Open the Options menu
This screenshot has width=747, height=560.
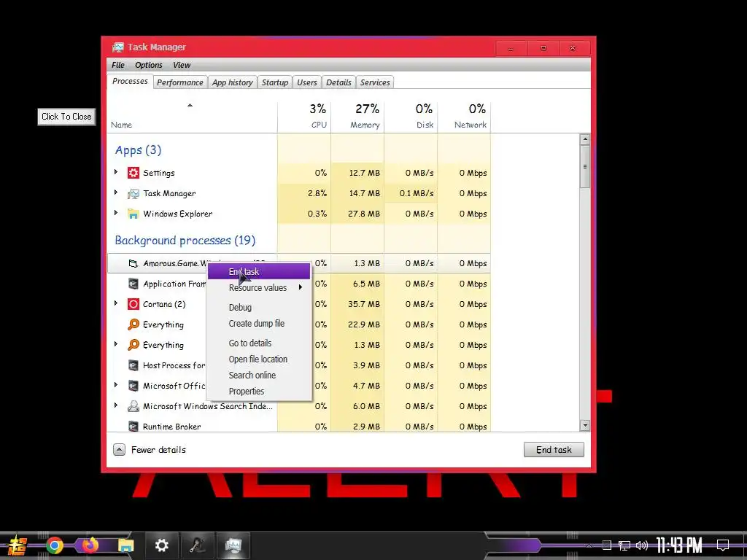coord(149,65)
